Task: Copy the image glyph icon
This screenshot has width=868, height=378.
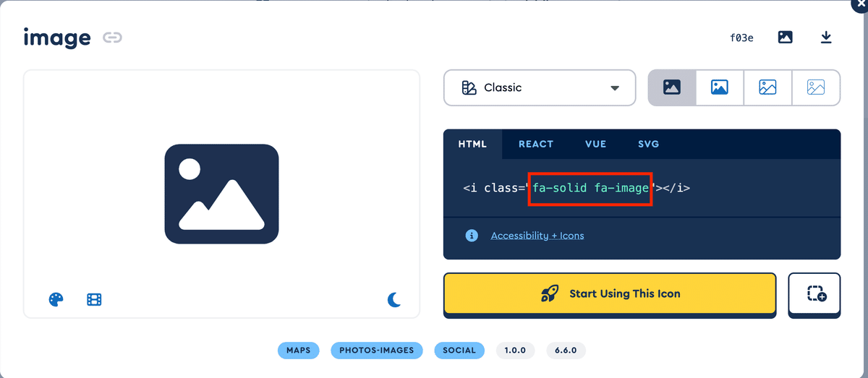Action: coord(785,37)
